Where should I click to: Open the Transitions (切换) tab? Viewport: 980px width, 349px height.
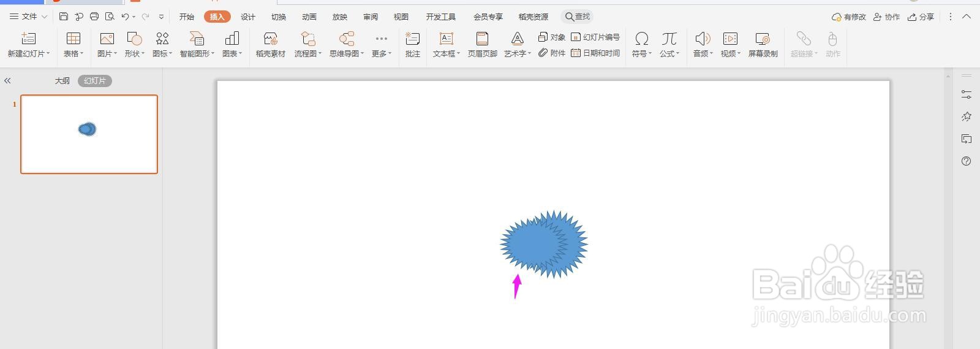pyautogui.click(x=279, y=17)
